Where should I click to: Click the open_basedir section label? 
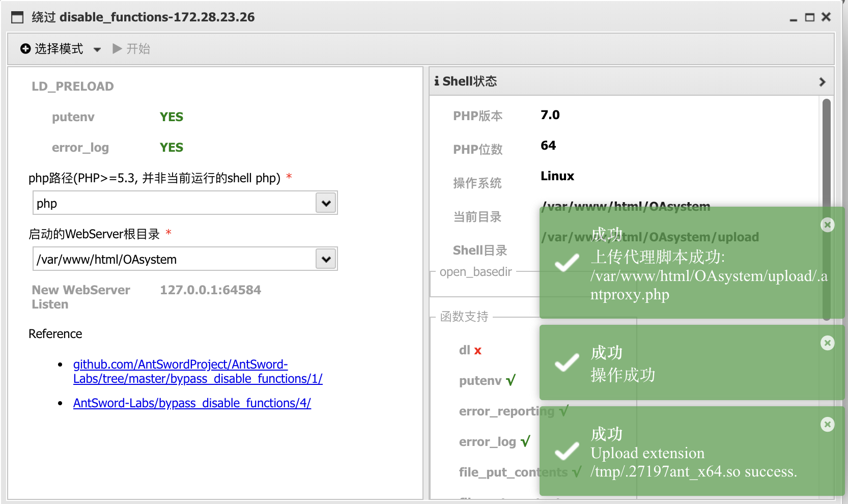coord(475,272)
